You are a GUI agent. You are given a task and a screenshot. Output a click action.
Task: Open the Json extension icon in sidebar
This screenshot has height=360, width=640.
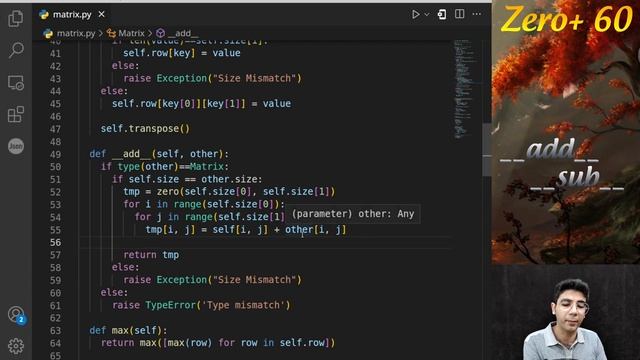(x=16, y=146)
